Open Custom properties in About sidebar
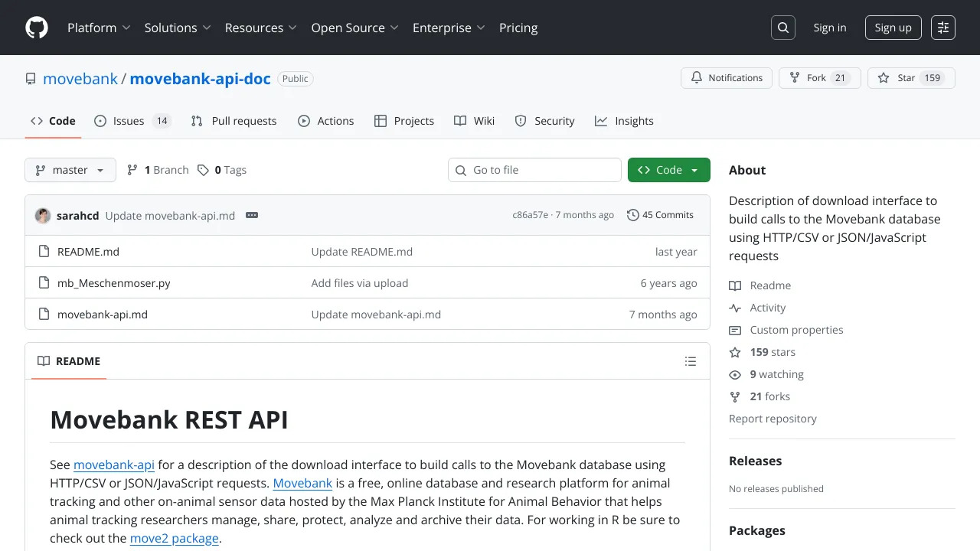980x551 pixels. (x=786, y=330)
